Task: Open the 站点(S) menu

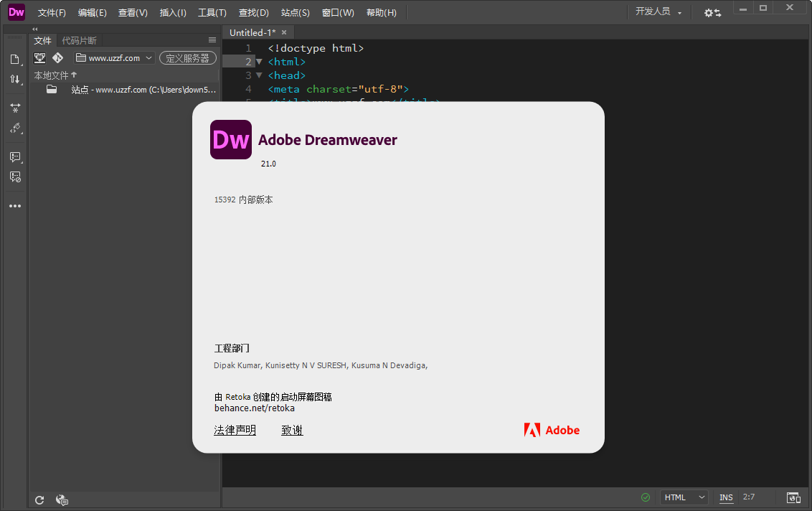Action: coord(296,13)
